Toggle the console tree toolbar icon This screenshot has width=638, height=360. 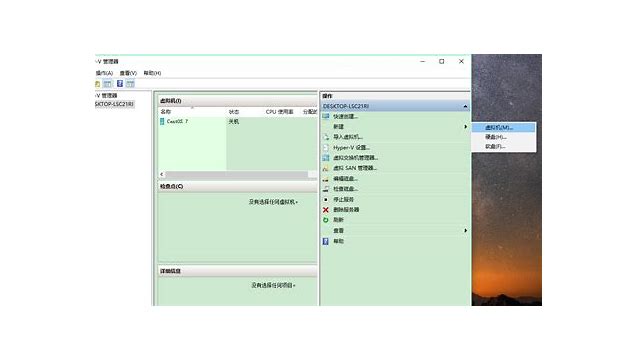(x=107, y=84)
